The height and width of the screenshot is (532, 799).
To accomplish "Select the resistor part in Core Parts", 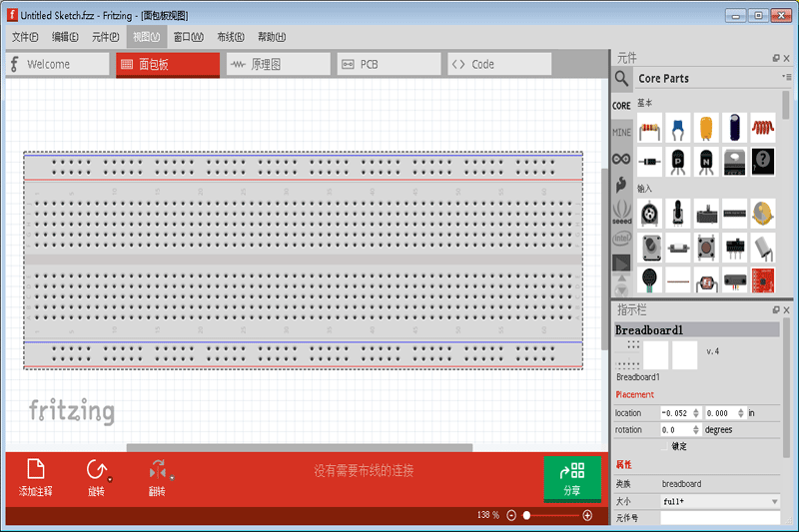I will pyautogui.click(x=650, y=127).
